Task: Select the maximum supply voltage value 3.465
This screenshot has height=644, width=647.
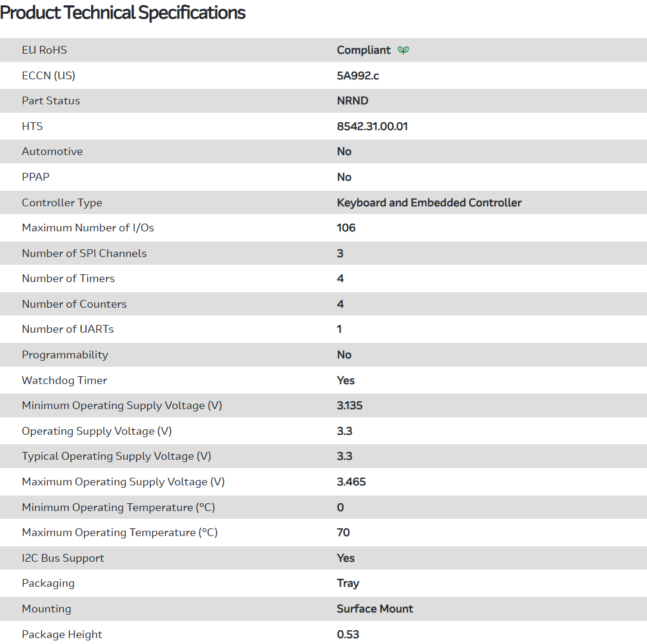Action: pyautogui.click(x=351, y=482)
